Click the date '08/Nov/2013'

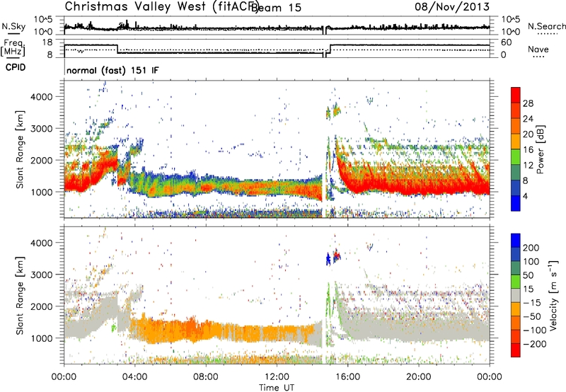click(x=452, y=7)
